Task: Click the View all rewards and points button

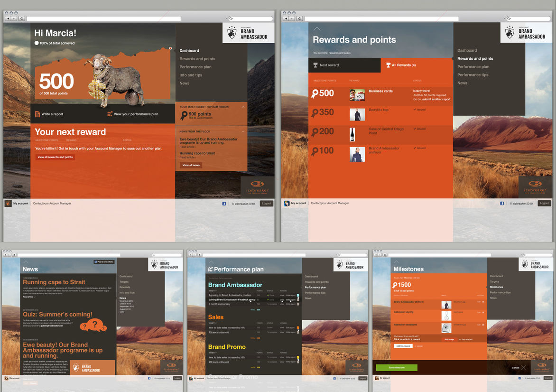Action: (x=55, y=157)
